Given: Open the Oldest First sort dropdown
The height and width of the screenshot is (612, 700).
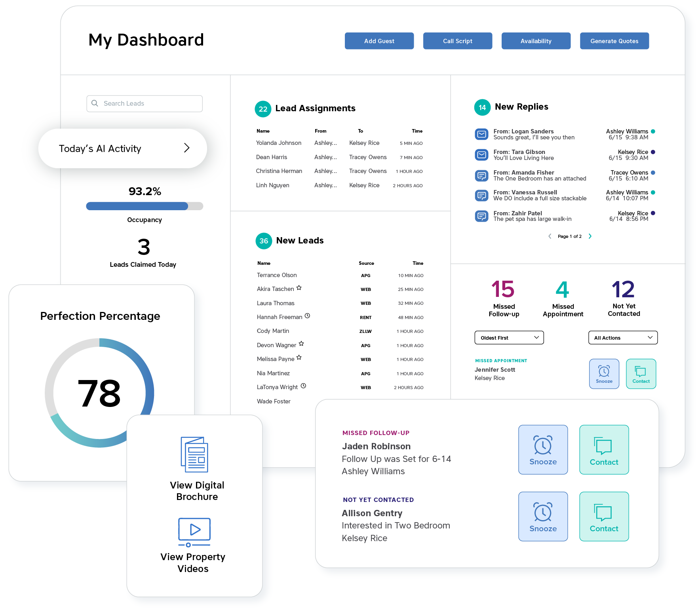Looking at the screenshot, I should click(x=509, y=338).
